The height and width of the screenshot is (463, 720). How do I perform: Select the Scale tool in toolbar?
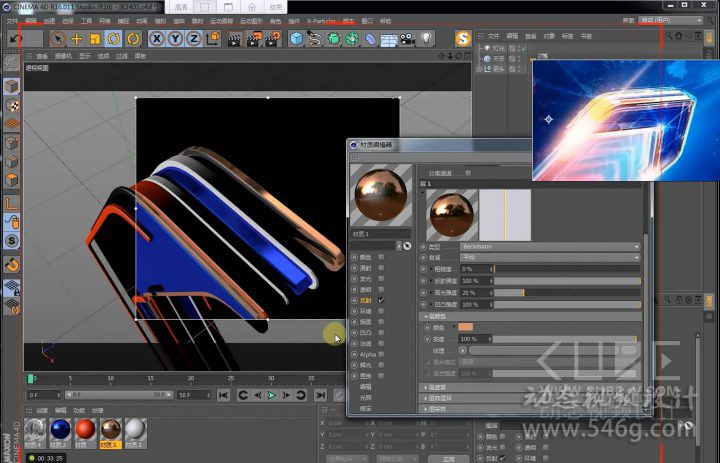95,39
